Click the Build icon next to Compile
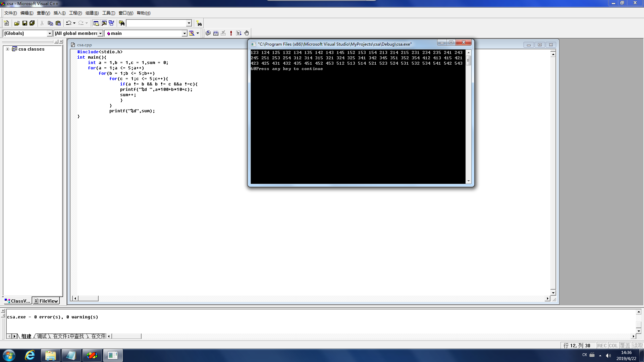This screenshot has height=362, width=644. point(216,33)
